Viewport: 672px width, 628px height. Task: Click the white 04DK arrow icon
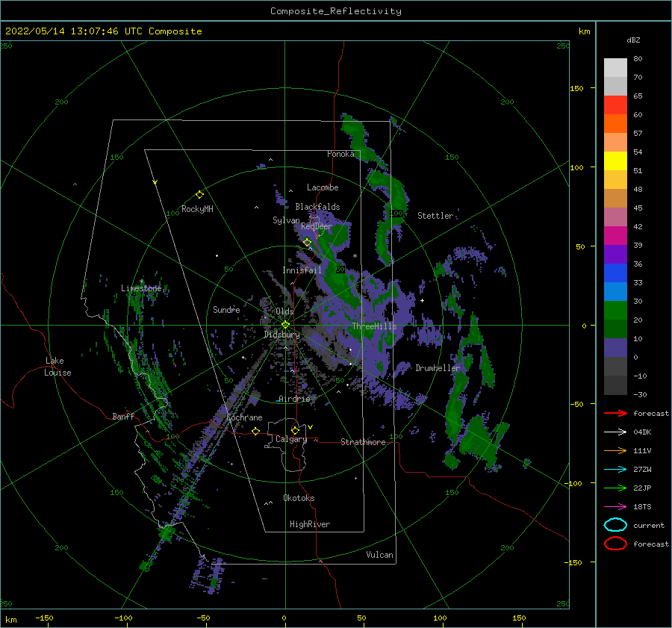click(x=615, y=432)
